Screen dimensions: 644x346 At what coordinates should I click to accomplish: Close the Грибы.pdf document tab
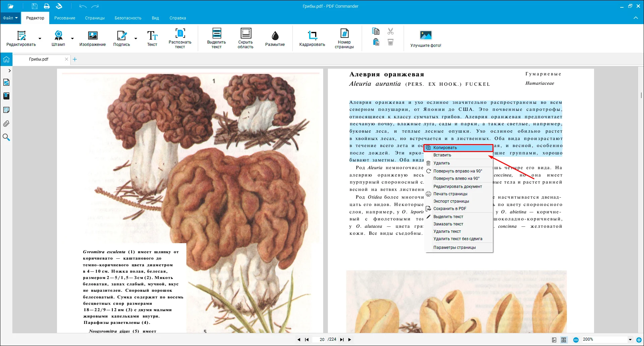[66, 59]
